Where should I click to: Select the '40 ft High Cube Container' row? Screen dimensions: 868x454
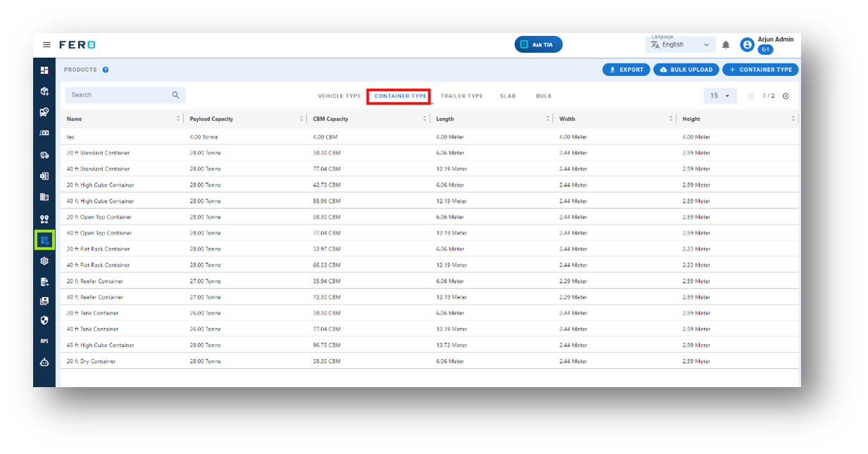click(x=430, y=201)
